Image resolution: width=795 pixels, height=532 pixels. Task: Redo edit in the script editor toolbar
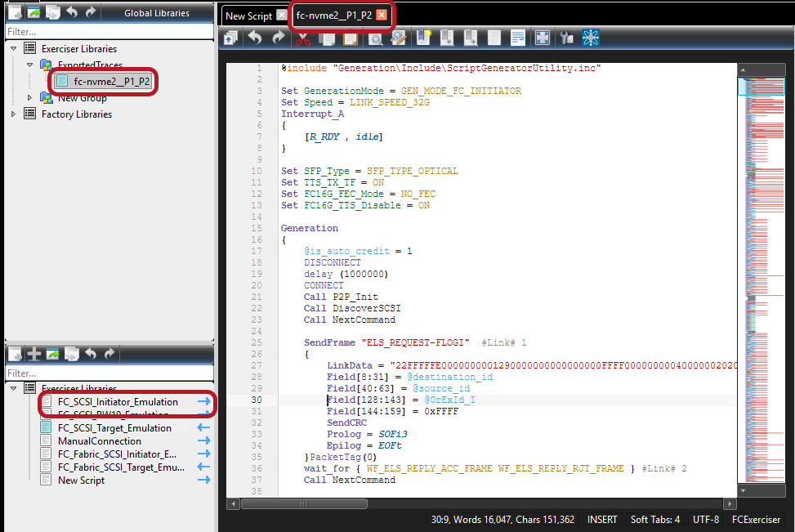(279, 38)
